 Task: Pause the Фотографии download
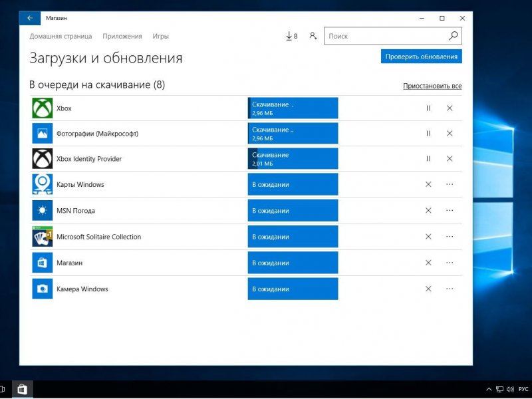tap(428, 134)
